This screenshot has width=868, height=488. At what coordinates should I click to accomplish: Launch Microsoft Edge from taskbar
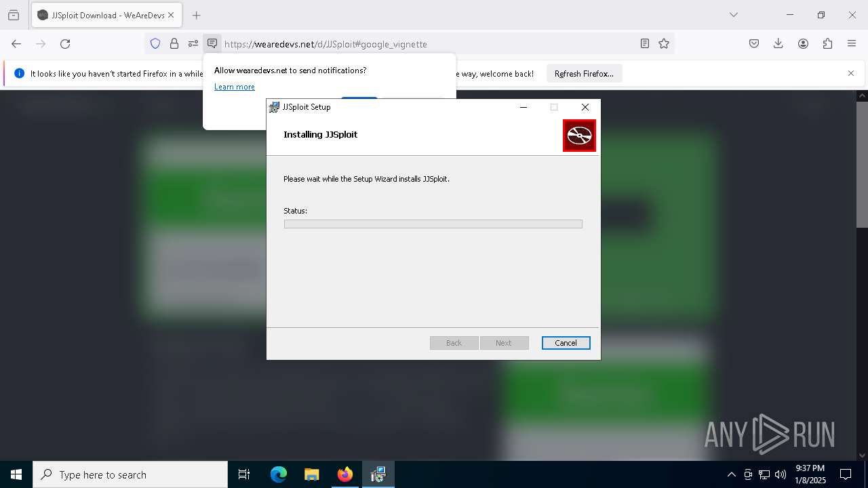(x=279, y=474)
